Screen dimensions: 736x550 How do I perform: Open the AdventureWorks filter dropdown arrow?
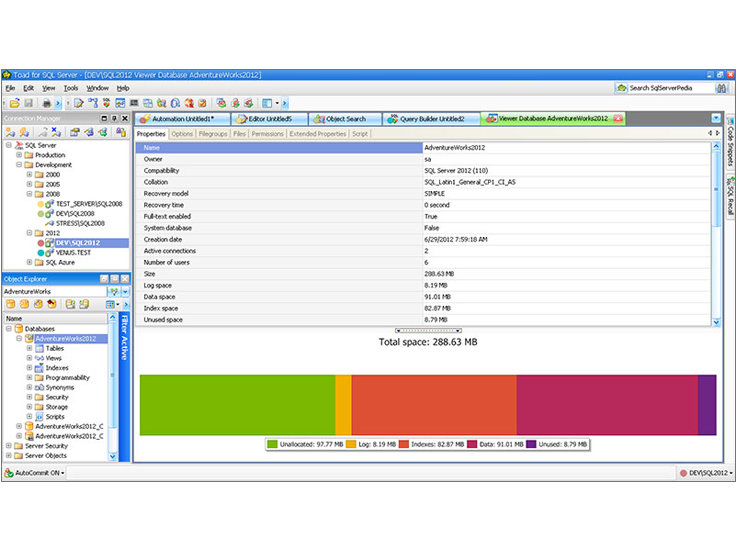click(125, 291)
